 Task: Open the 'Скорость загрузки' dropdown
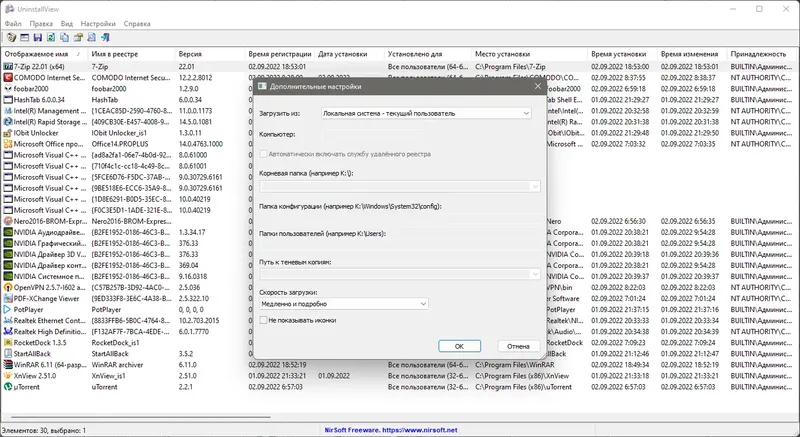343,304
